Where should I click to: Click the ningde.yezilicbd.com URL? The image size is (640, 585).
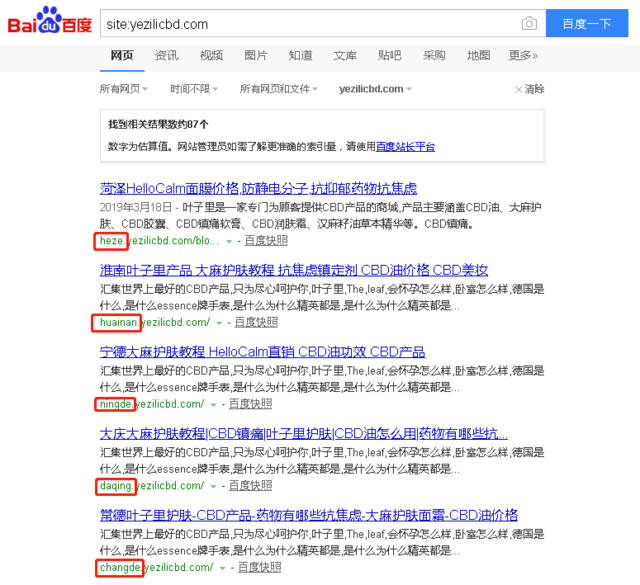pyautogui.click(x=152, y=404)
